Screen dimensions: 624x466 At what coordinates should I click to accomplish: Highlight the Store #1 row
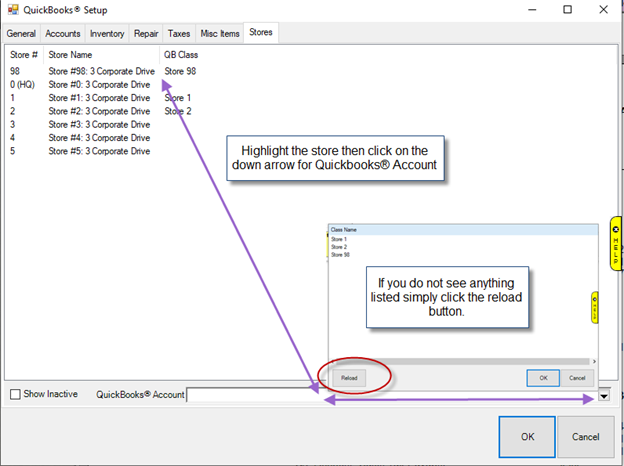100,98
